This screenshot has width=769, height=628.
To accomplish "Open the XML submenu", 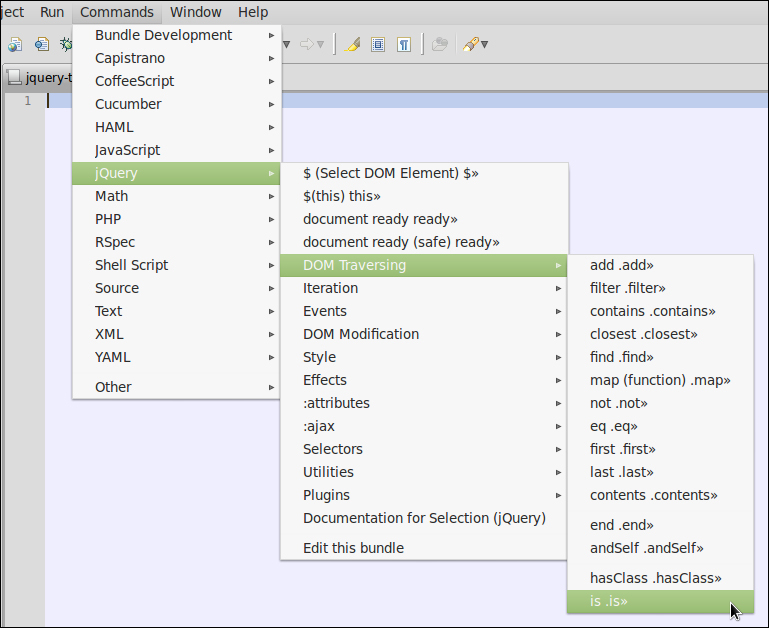I will click(177, 335).
